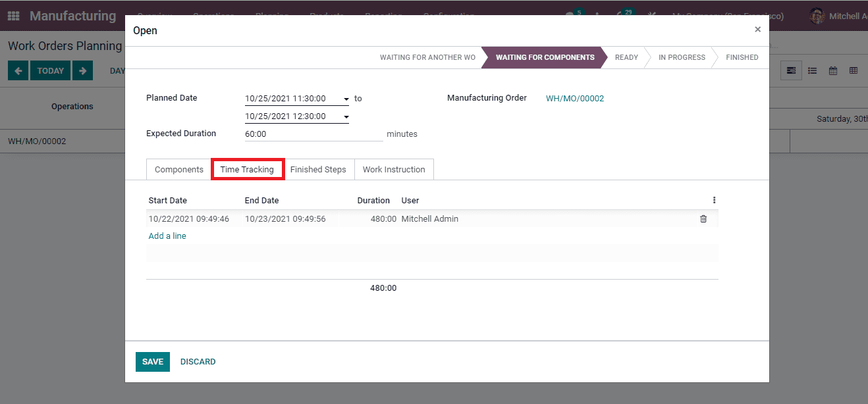The image size is (868, 404).
Task: Save the work order changes
Action: [x=152, y=361]
